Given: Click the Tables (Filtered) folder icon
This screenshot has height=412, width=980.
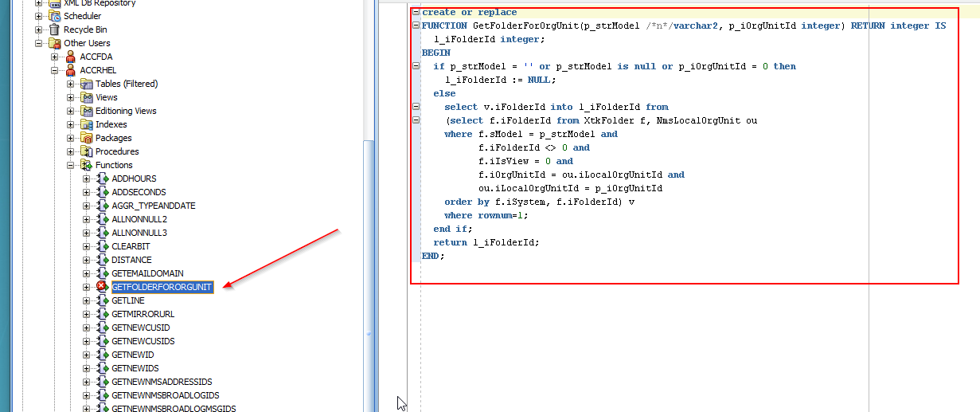Looking at the screenshot, I should tap(87, 84).
